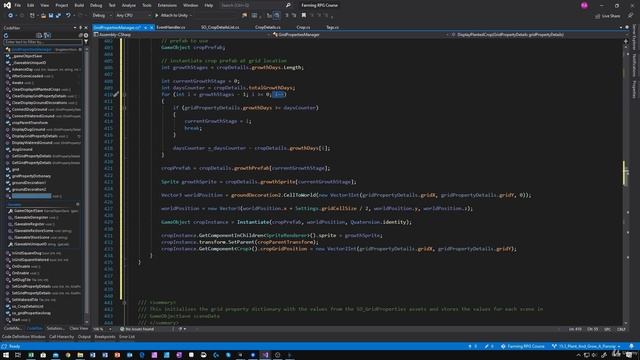Click the Live Share button

coord(608,16)
